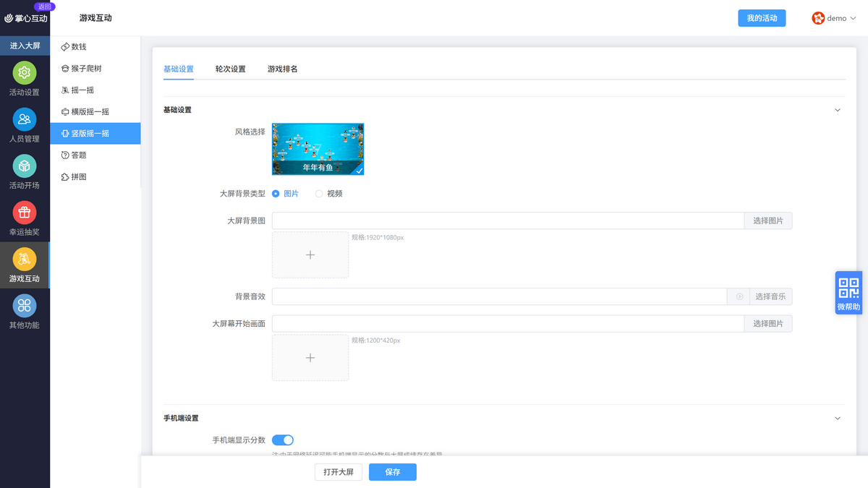Collapse the 手机端设置 section
The height and width of the screenshot is (488, 868).
pos(838,418)
